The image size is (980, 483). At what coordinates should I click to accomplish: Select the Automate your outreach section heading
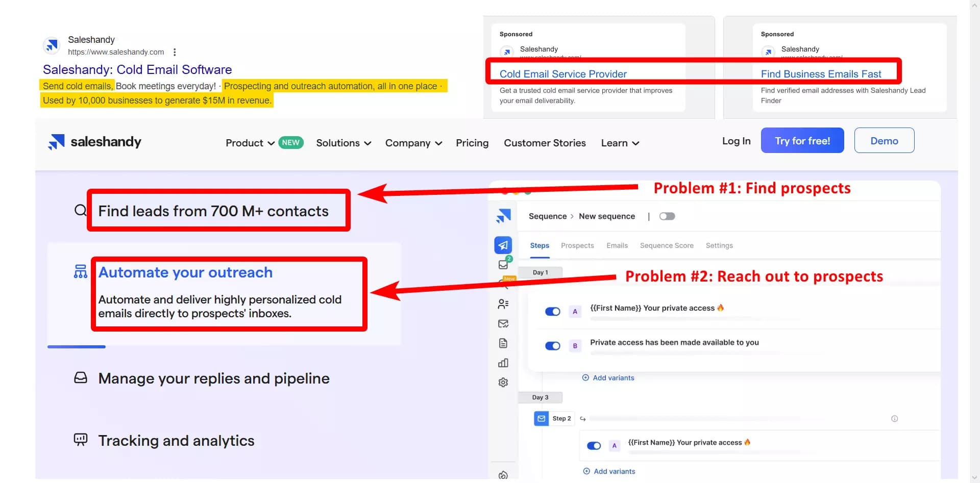pos(185,272)
